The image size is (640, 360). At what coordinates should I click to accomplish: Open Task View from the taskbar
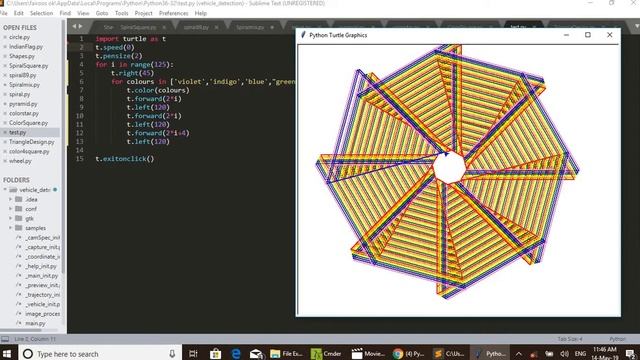[193, 353]
